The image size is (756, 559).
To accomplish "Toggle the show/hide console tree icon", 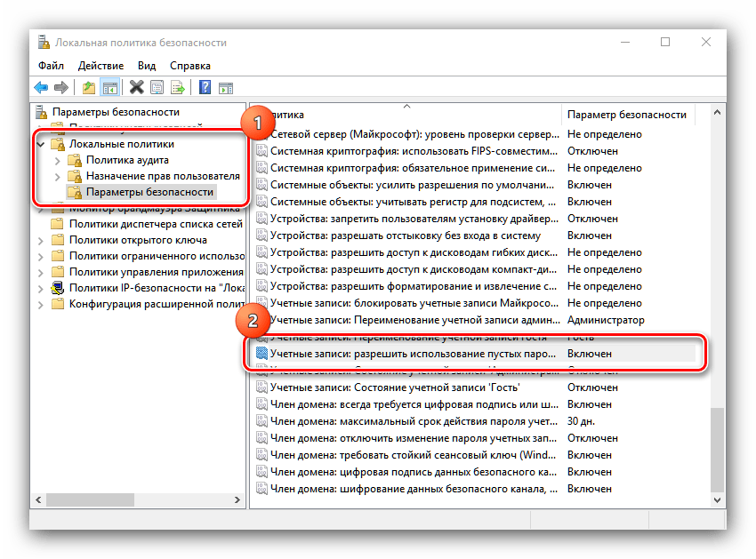I will (x=109, y=87).
